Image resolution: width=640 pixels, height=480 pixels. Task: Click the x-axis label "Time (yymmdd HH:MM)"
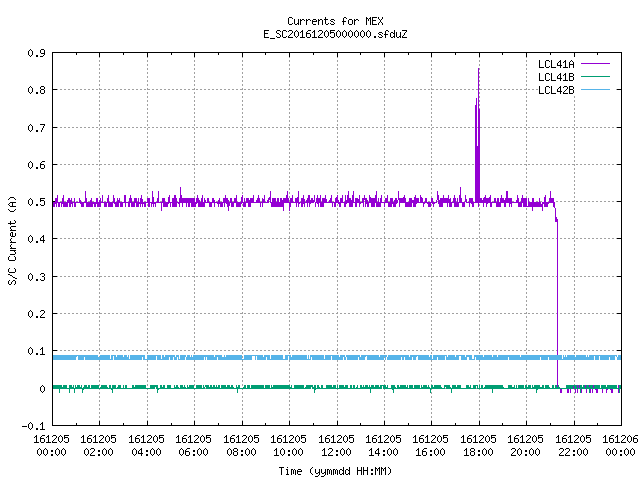(x=335, y=471)
